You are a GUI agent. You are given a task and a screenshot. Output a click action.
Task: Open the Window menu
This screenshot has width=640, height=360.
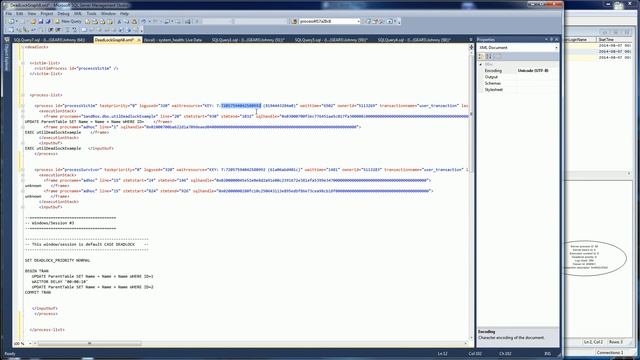click(x=108, y=13)
